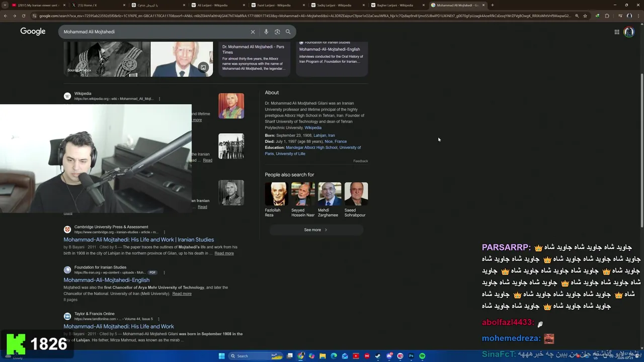The width and height of the screenshot is (644, 362).
Task: Click Read more on Cambridge snippet
Action: pos(224,253)
